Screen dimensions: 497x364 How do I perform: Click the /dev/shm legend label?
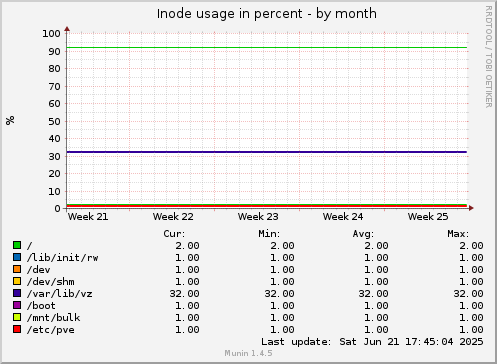tap(51, 282)
